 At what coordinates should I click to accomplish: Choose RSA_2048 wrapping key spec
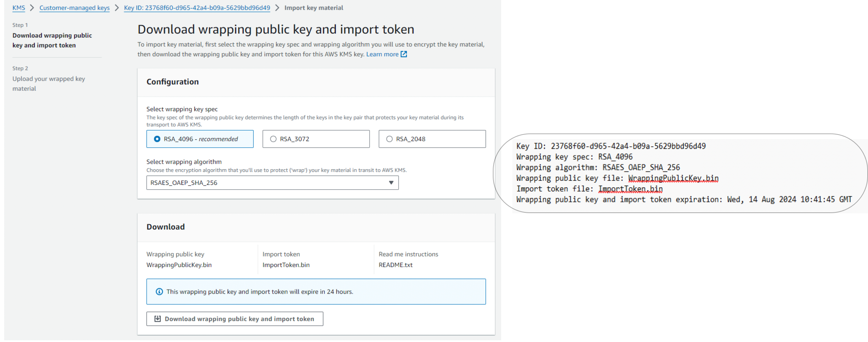point(432,139)
